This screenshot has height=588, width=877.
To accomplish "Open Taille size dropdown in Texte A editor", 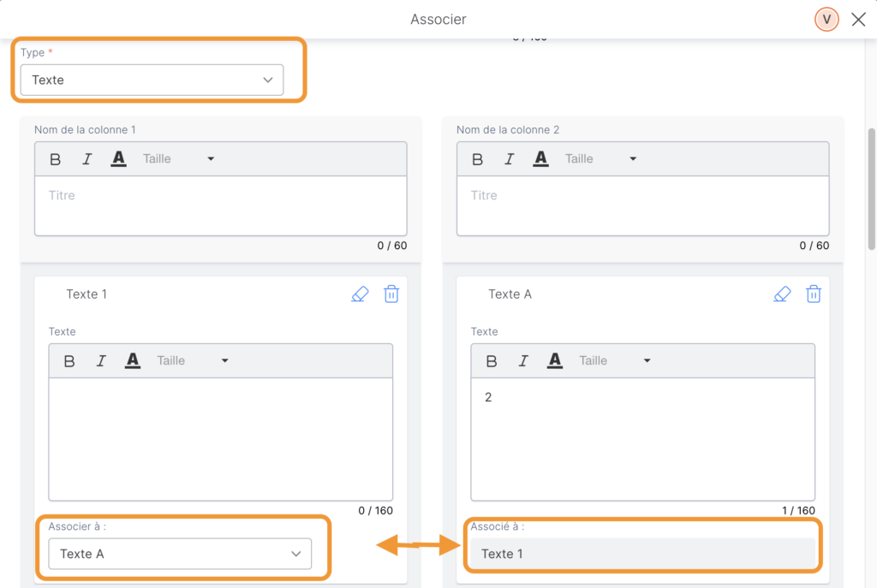I will 614,361.
